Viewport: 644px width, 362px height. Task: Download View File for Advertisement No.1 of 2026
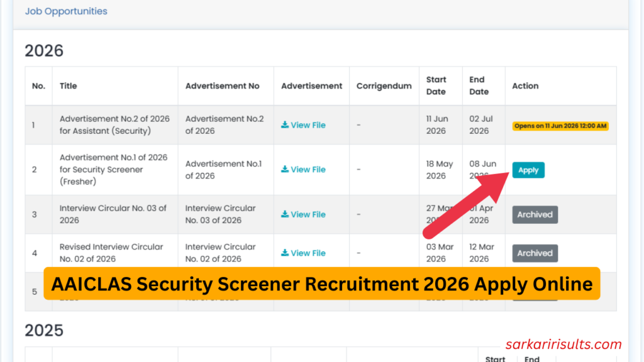(x=303, y=169)
